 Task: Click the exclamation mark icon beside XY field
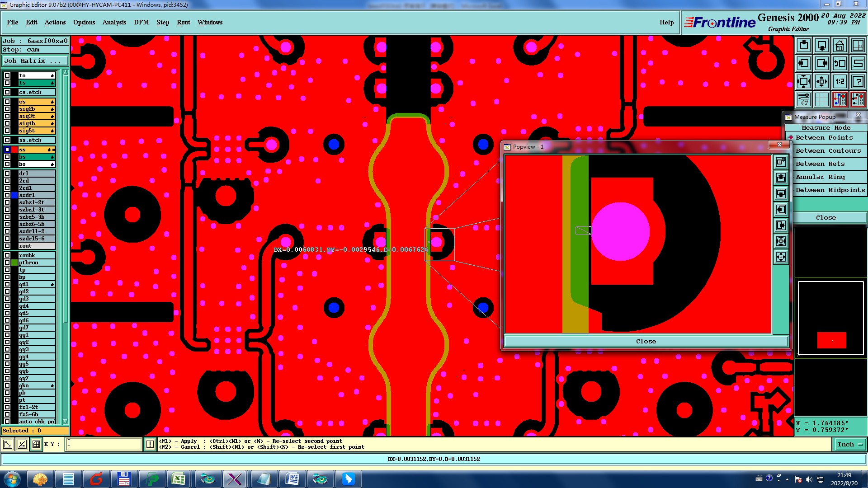click(150, 444)
